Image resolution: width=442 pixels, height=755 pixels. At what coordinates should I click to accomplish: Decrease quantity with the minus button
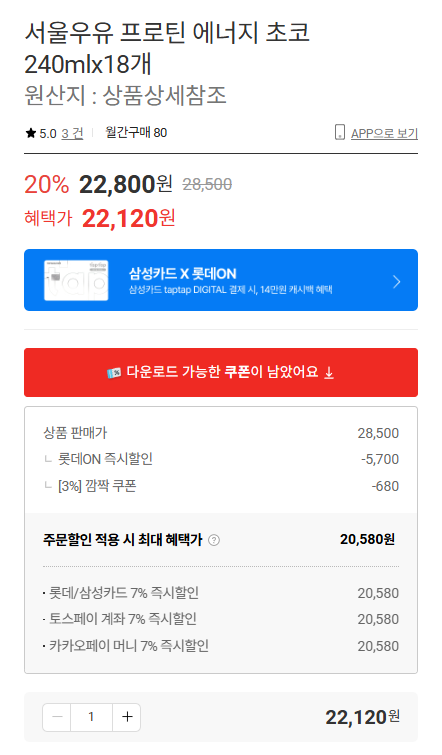57,717
